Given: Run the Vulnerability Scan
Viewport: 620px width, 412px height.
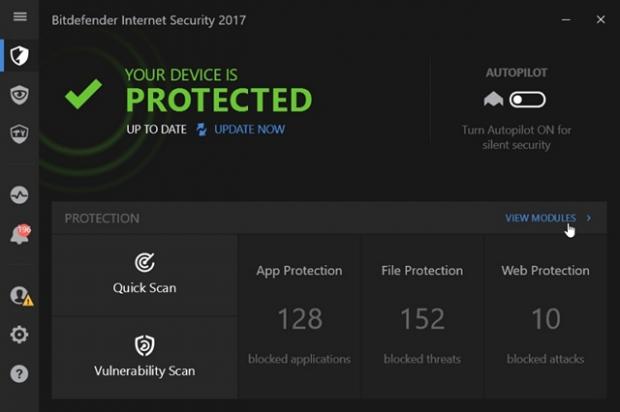Looking at the screenshot, I should coord(144,357).
